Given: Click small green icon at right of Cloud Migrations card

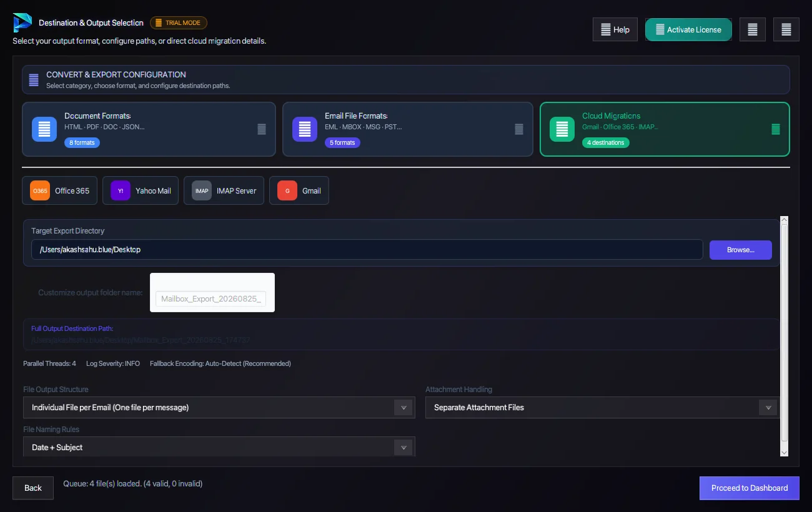Looking at the screenshot, I should point(776,129).
